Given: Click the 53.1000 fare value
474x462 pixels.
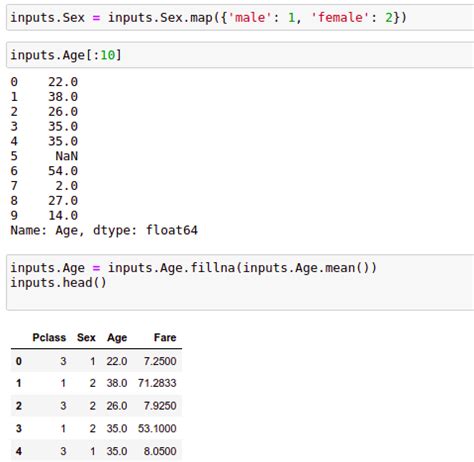Looking at the screenshot, I should tap(157, 428).
